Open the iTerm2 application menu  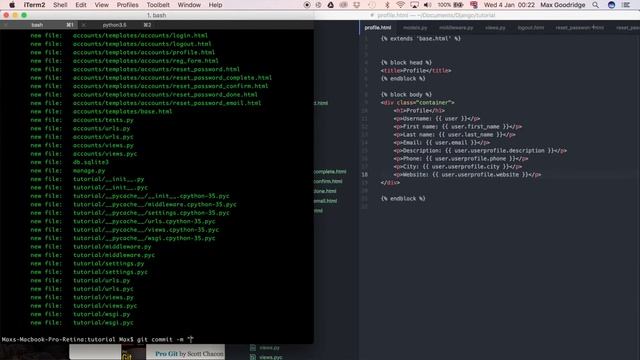click(x=34, y=5)
